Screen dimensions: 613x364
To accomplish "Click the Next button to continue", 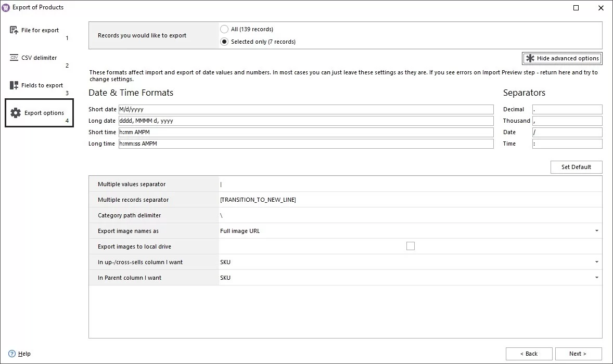I will click(578, 354).
